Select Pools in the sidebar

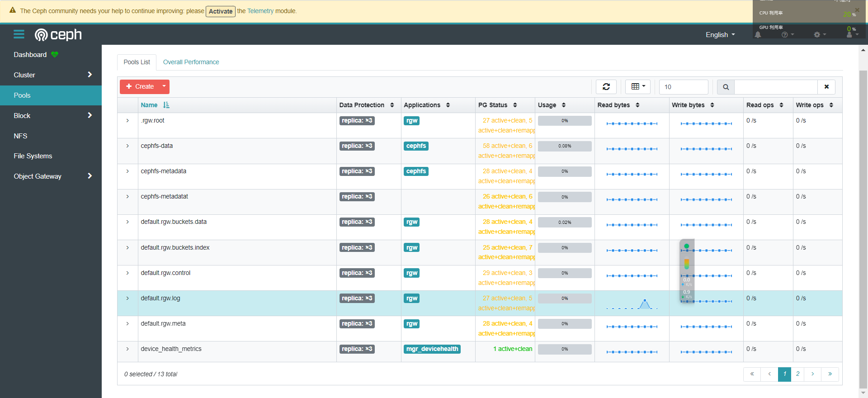pyautogui.click(x=51, y=95)
